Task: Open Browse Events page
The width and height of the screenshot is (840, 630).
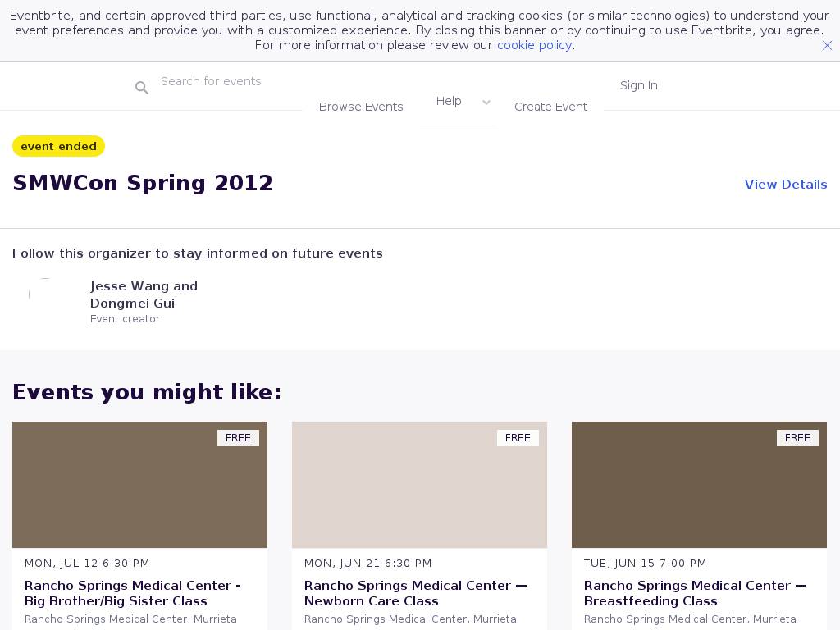Action: point(361,107)
